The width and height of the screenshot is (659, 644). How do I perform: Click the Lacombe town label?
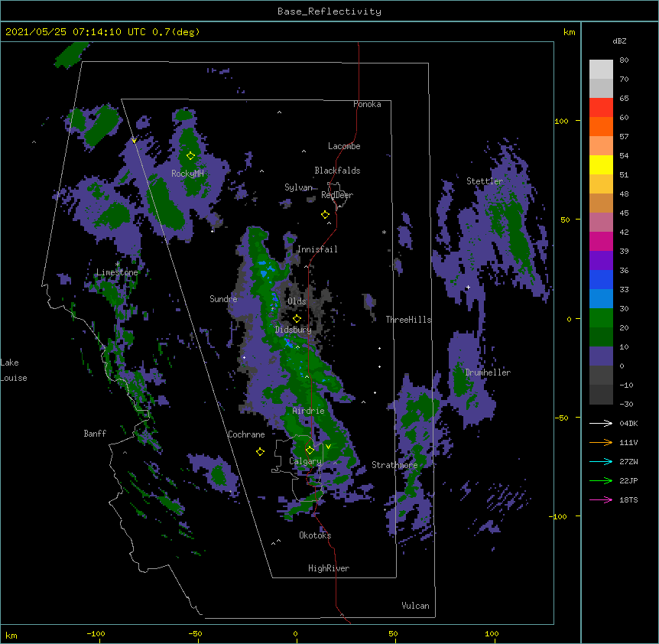tap(344, 146)
